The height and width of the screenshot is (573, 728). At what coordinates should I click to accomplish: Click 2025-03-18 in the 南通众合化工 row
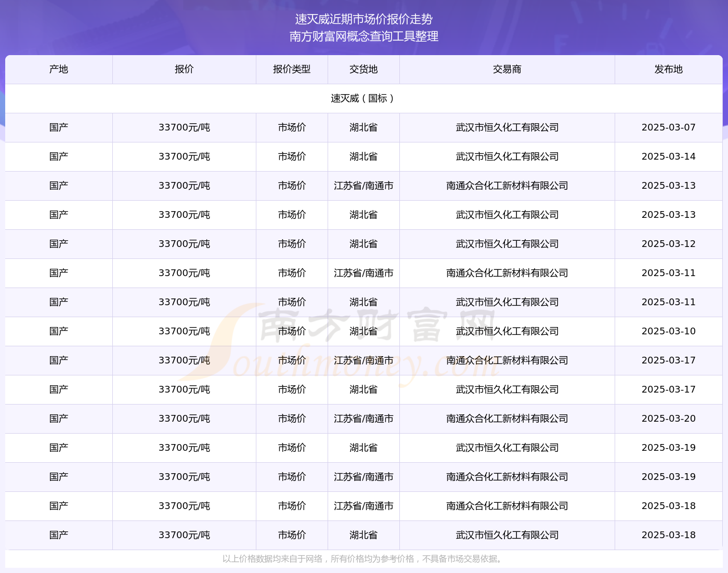tap(668, 506)
